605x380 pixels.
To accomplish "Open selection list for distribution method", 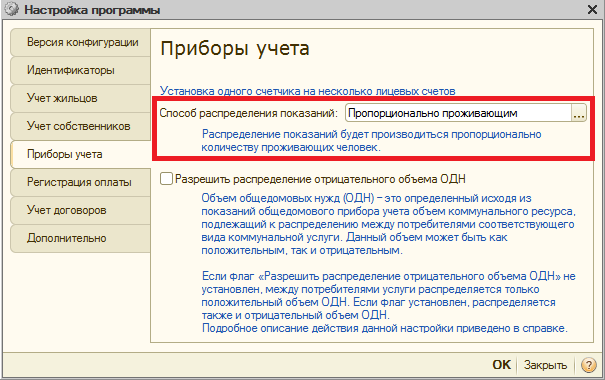I will (x=579, y=113).
